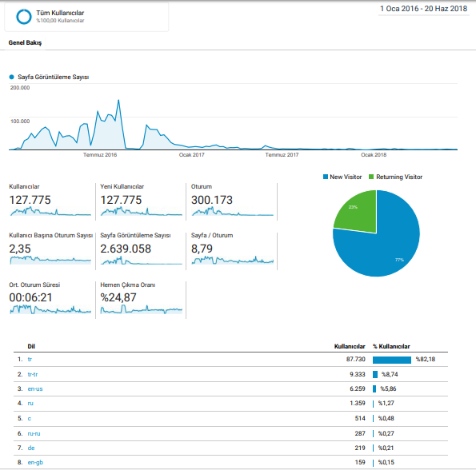Click the percentage %82,18
This screenshot has width=476, height=470.
[x=426, y=360]
